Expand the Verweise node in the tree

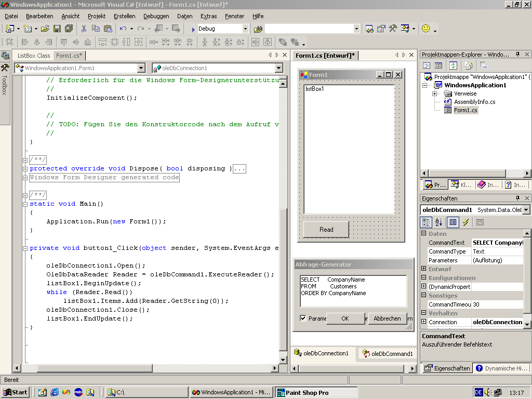[435, 94]
